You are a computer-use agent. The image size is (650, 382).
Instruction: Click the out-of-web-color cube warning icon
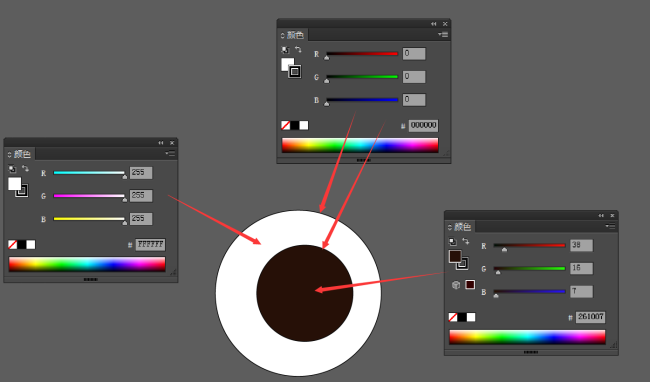pyautogui.click(x=456, y=285)
